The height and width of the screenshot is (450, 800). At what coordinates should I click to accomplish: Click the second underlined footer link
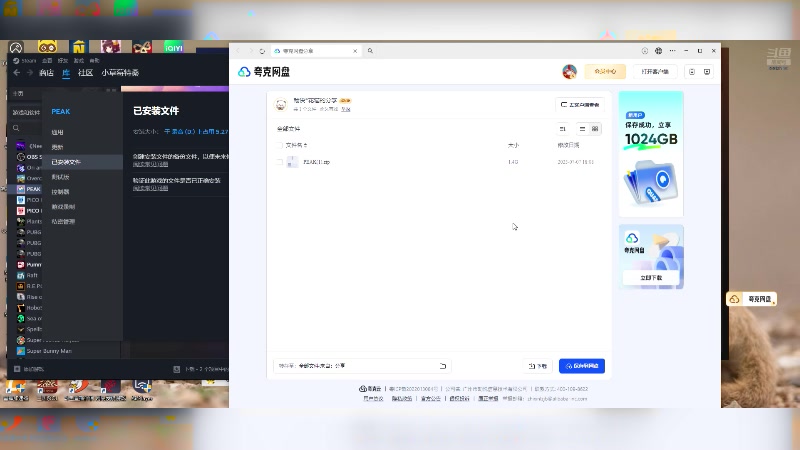coord(402,399)
